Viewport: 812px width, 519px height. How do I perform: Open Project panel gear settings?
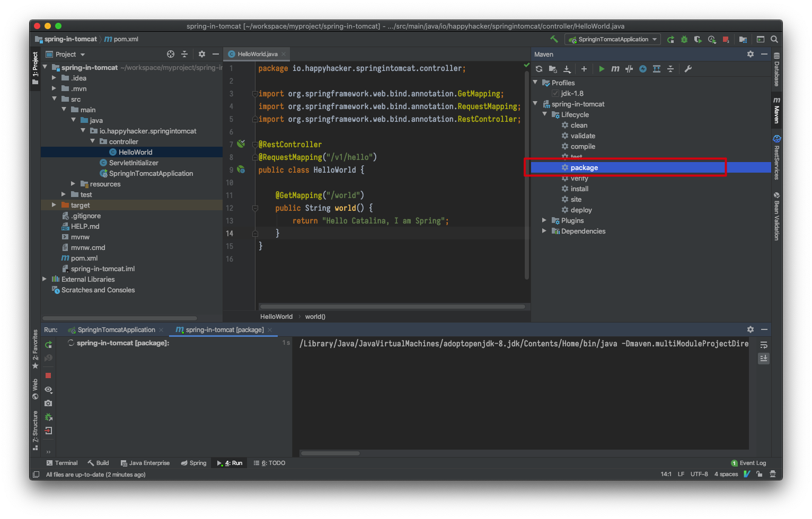[202, 54]
